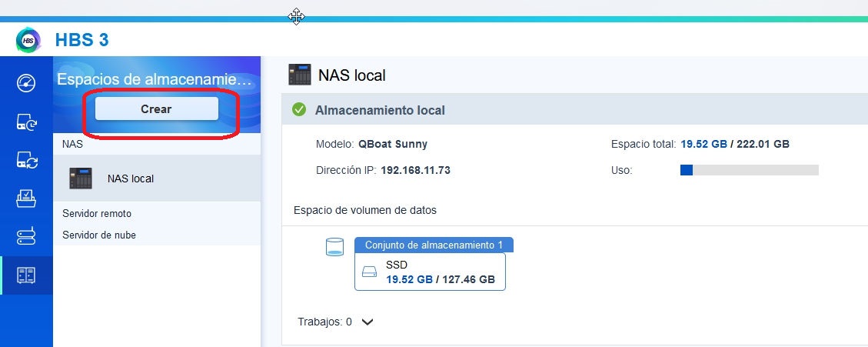The image size is (868, 347).
Task: Click the green Almacenamiento local status checkmark
Action: (x=299, y=110)
